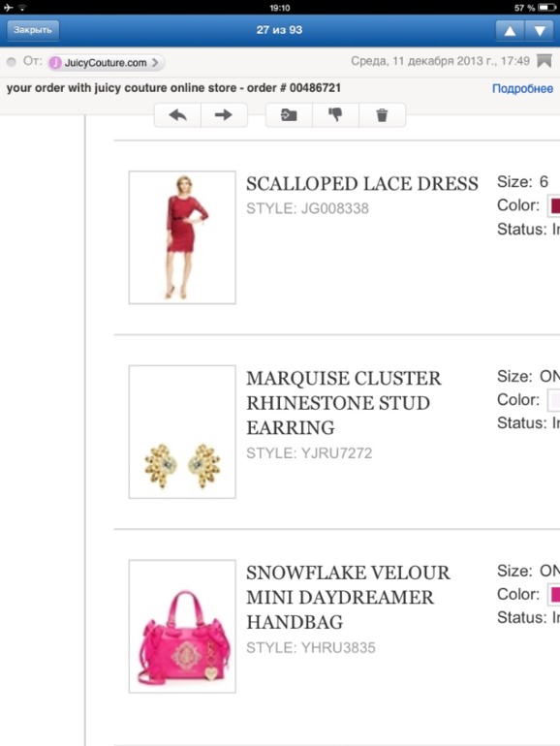Select STYLE: YJRU7272 text

point(309,453)
